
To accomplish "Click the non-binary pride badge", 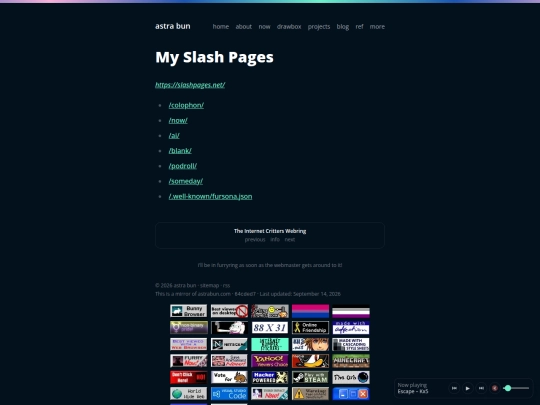I will (189, 328).
